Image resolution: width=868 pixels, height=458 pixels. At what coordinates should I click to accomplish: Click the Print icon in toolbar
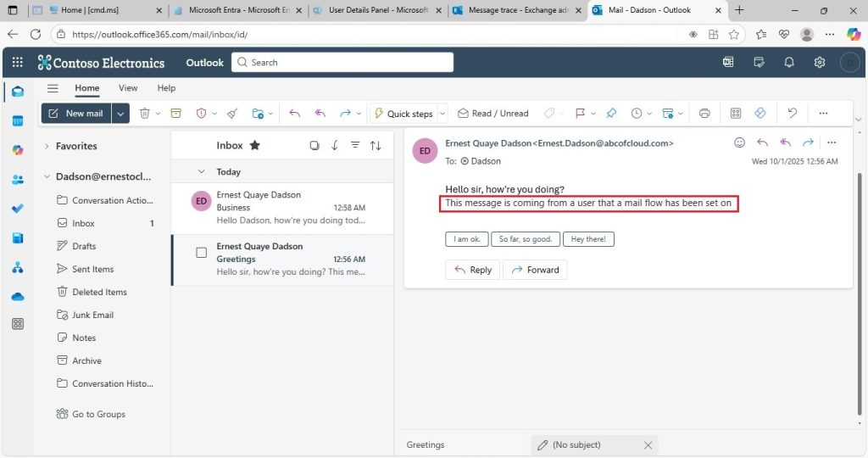(x=704, y=114)
